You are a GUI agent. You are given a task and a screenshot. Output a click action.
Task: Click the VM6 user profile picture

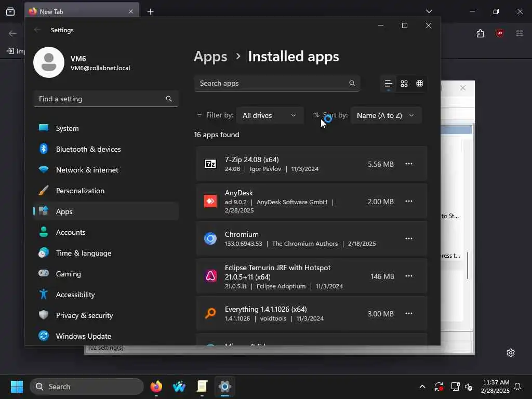click(x=49, y=62)
